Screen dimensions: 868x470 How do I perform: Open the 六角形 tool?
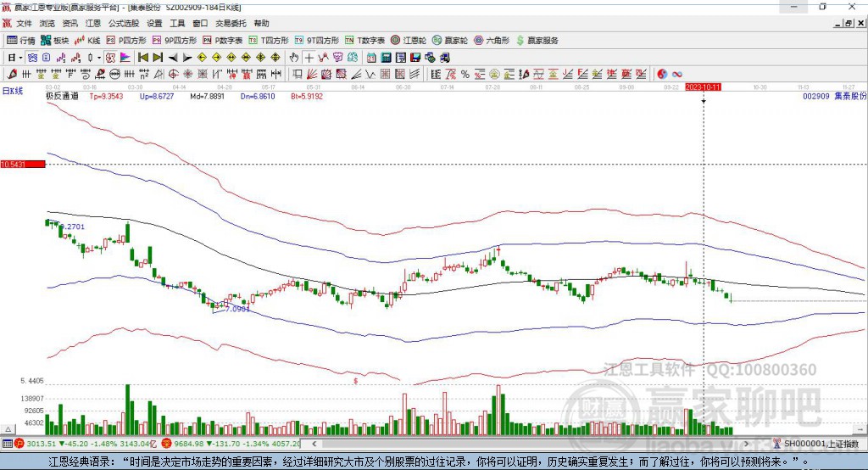(492, 41)
